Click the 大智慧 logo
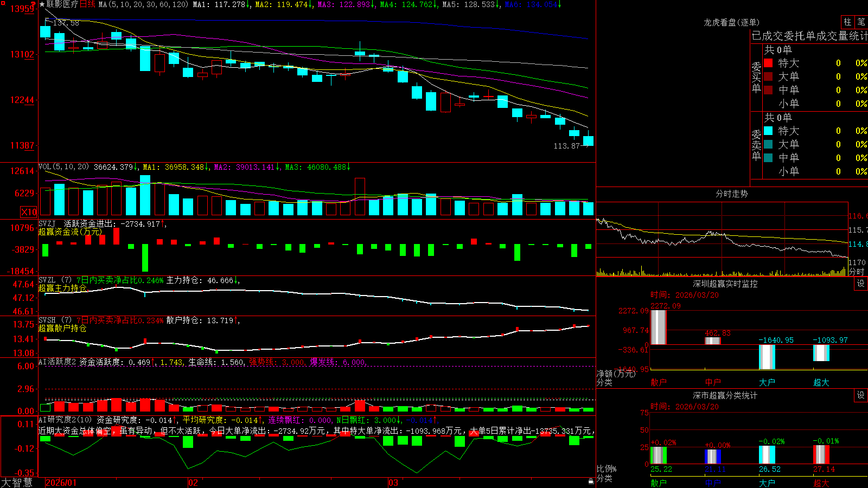The image size is (868, 488). pos(17,483)
